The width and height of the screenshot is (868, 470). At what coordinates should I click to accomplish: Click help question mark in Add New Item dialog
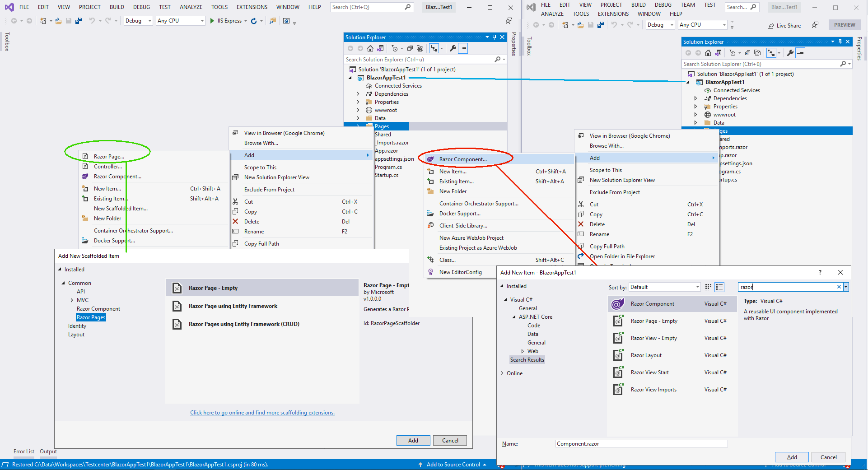point(820,272)
